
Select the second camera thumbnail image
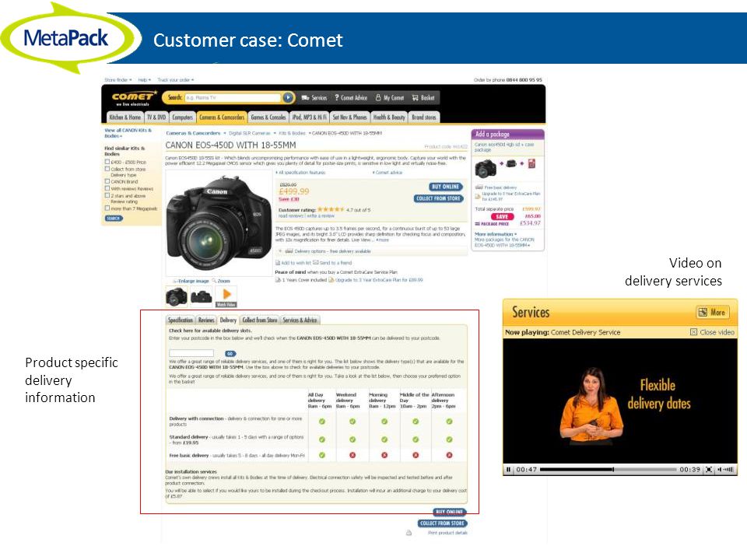coord(201,296)
